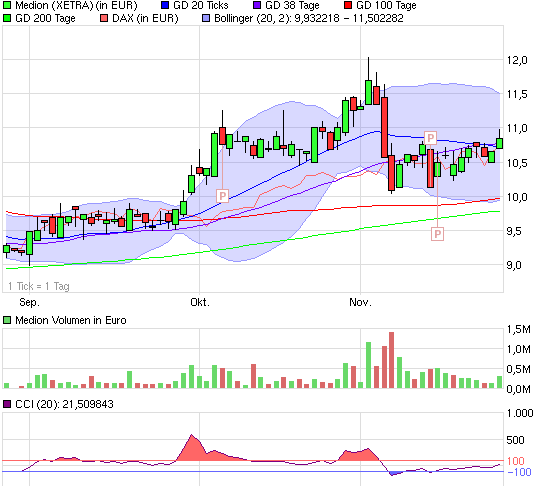
Task: Click the 12,0 price axis label
Action: (517, 60)
